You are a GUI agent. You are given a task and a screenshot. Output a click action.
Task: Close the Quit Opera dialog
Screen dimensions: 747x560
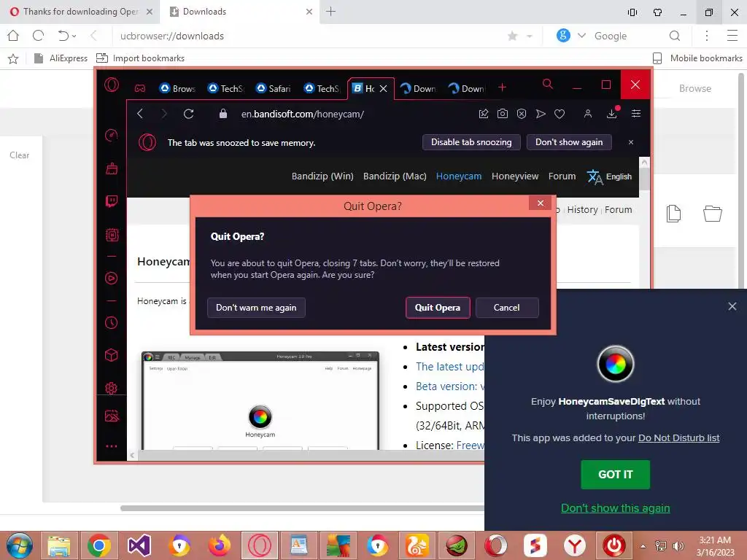pyautogui.click(x=541, y=203)
